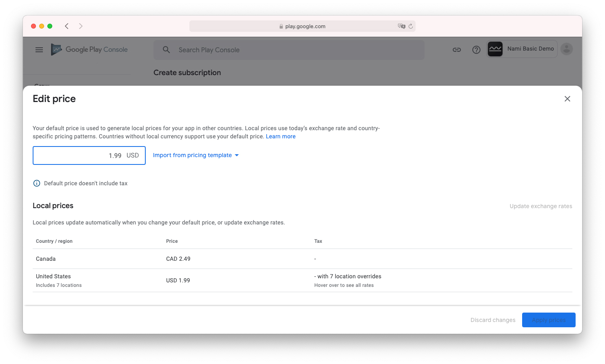This screenshot has width=605, height=364.
Task: Click the CAD 2.49 price cell
Action: (x=178, y=259)
